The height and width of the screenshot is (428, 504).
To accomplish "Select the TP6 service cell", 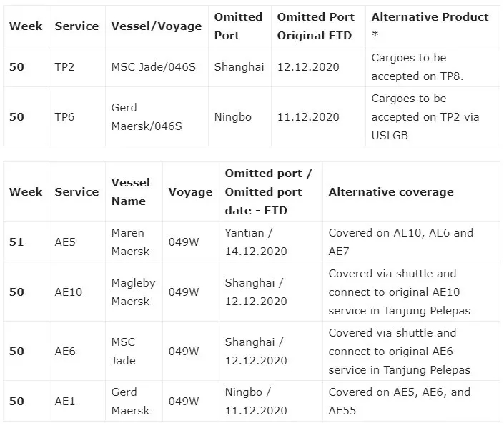I will [64, 116].
